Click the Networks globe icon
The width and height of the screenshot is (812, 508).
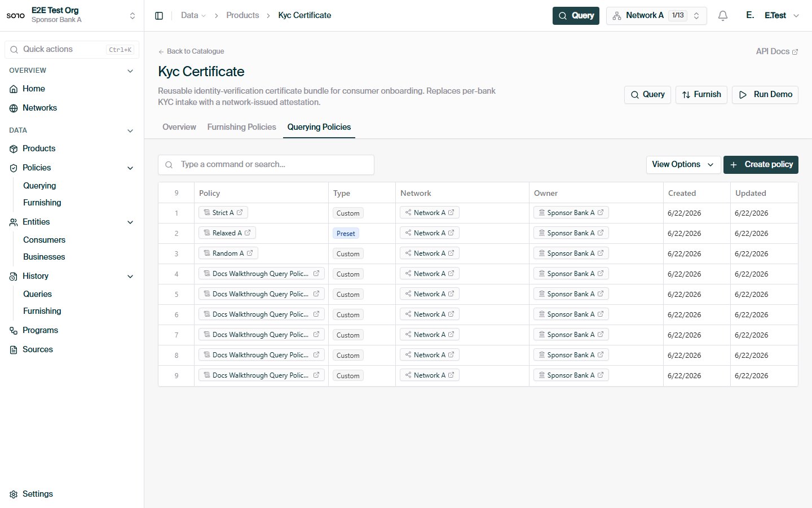click(14, 108)
